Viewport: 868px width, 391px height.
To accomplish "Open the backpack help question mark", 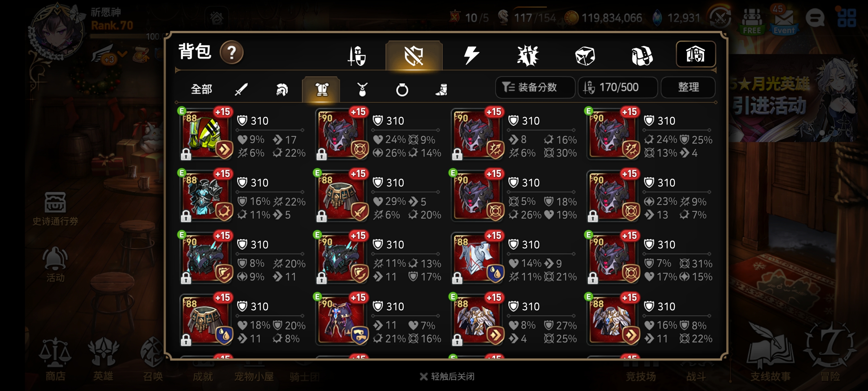I will click(x=231, y=53).
